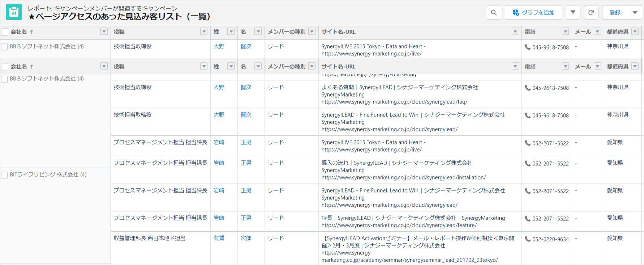
Task: Open メール column menu in topmost header
Action: (x=597, y=31)
